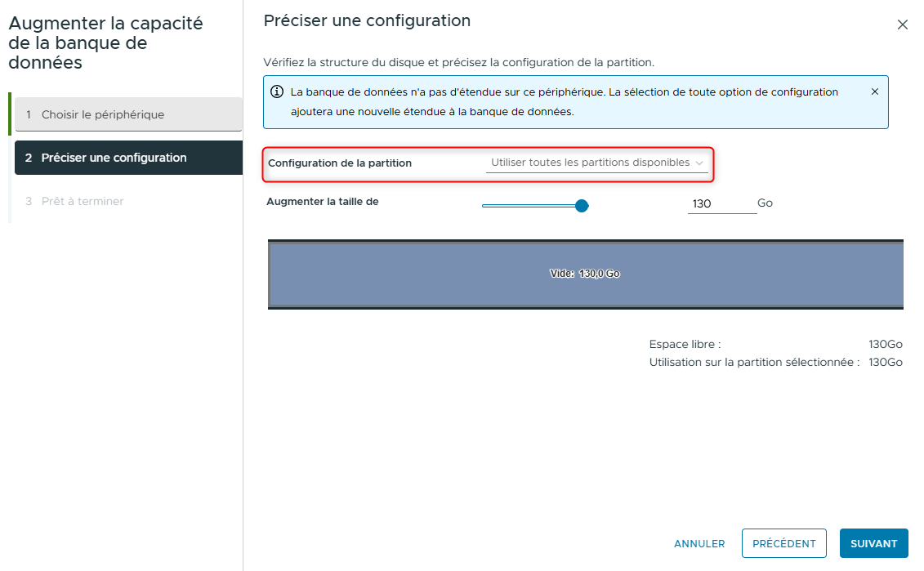Select the size value input showing 130

(x=721, y=203)
